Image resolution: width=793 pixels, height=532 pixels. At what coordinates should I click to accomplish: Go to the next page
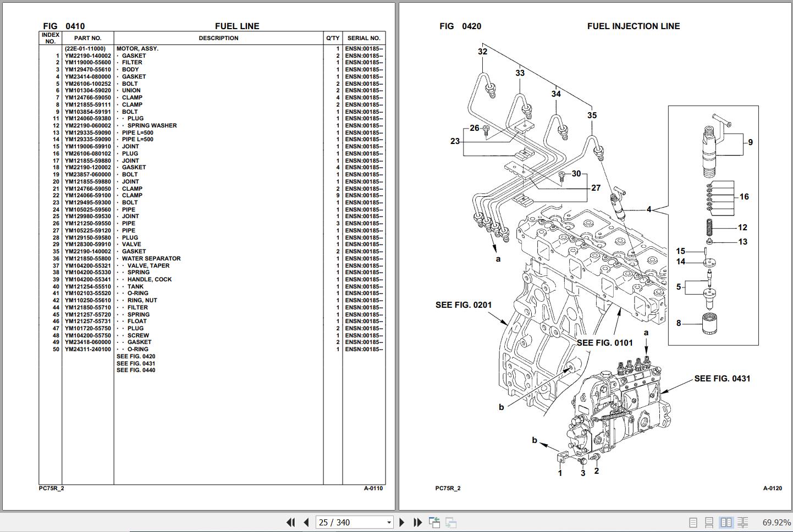tap(402, 523)
